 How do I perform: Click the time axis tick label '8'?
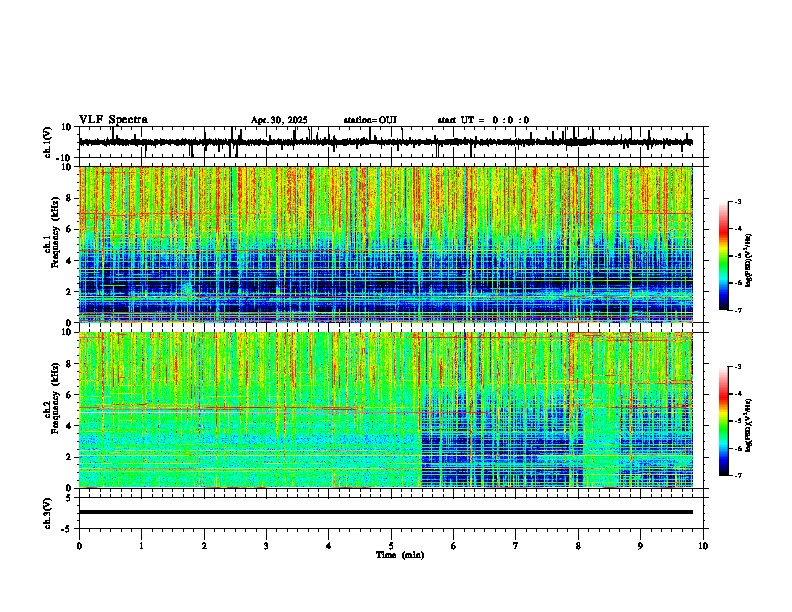(x=578, y=546)
